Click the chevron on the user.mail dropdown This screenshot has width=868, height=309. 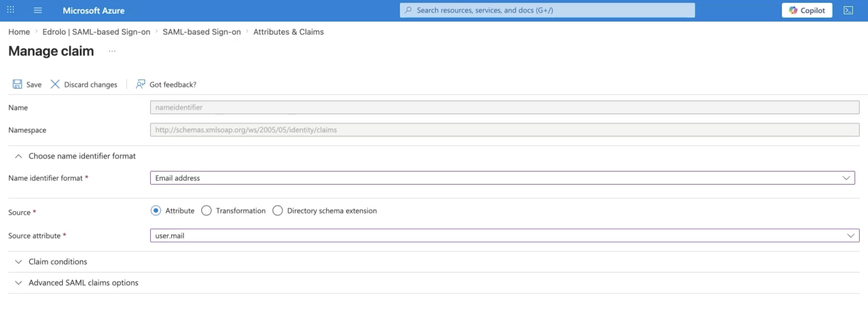pyautogui.click(x=851, y=236)
